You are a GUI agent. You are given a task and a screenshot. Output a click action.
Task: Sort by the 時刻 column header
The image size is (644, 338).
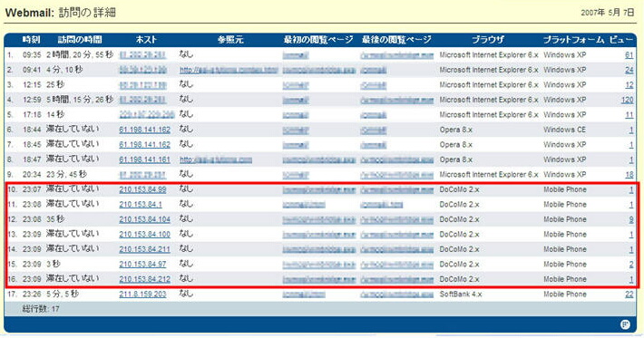[x=31, y=40]
